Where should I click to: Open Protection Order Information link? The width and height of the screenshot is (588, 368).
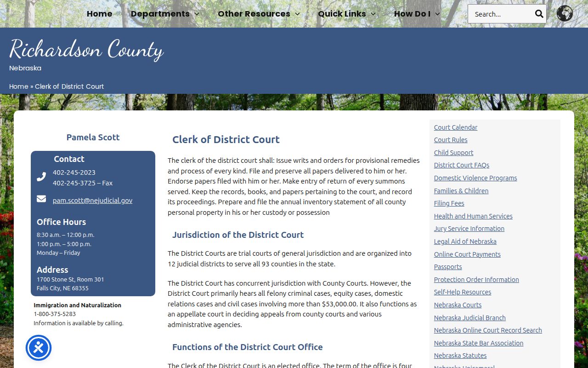pos(476,280)
